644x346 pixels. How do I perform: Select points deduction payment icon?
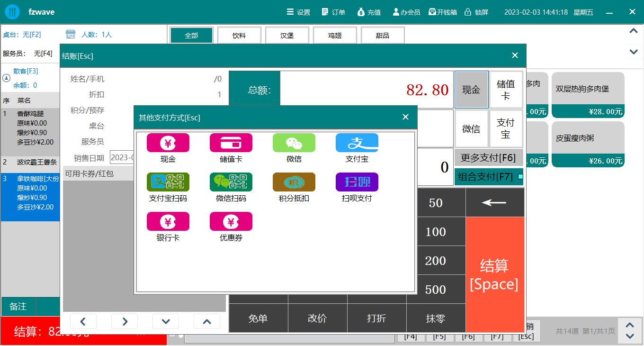294,182
